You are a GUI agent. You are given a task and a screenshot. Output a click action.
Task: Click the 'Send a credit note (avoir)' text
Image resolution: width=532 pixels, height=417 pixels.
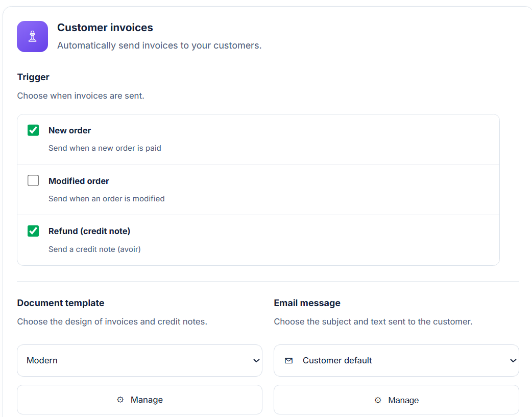[x=94, y=249]
